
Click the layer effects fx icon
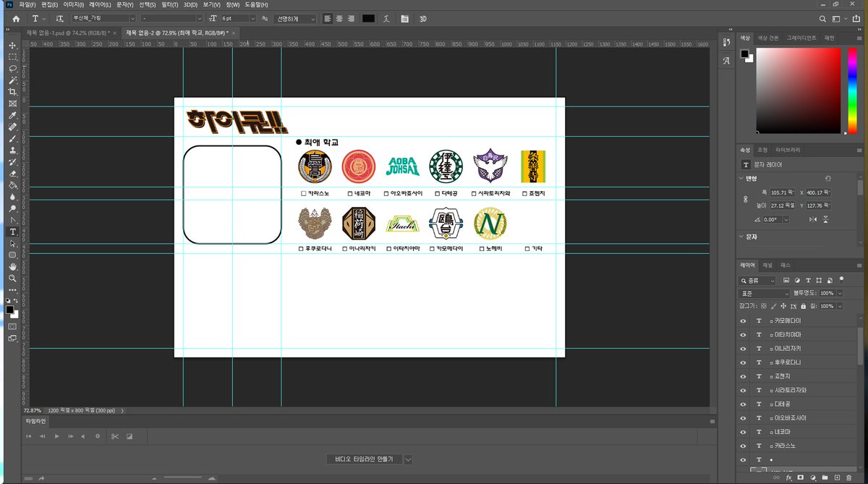(789, 478)
